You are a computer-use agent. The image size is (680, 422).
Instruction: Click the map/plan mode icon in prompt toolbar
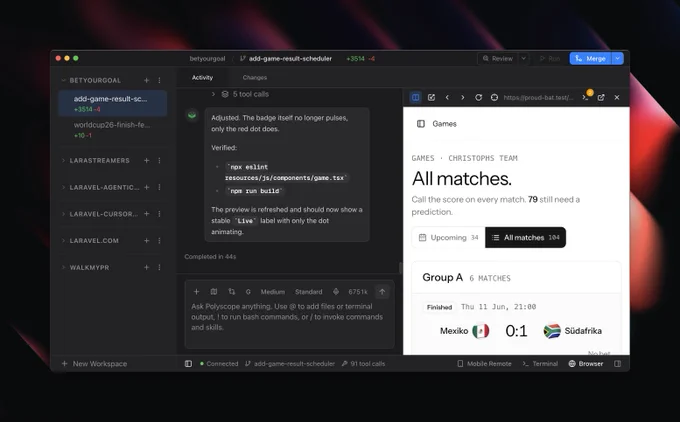point(214,292)
